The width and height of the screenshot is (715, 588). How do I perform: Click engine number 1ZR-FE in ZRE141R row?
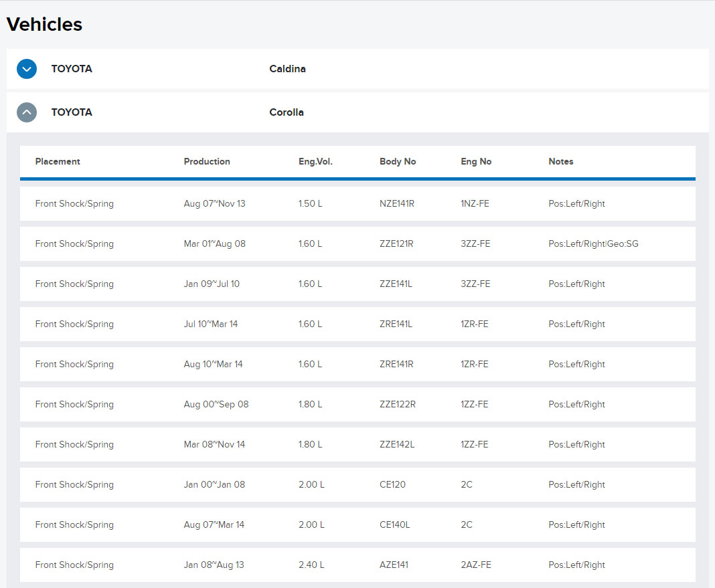pos(474,364)
